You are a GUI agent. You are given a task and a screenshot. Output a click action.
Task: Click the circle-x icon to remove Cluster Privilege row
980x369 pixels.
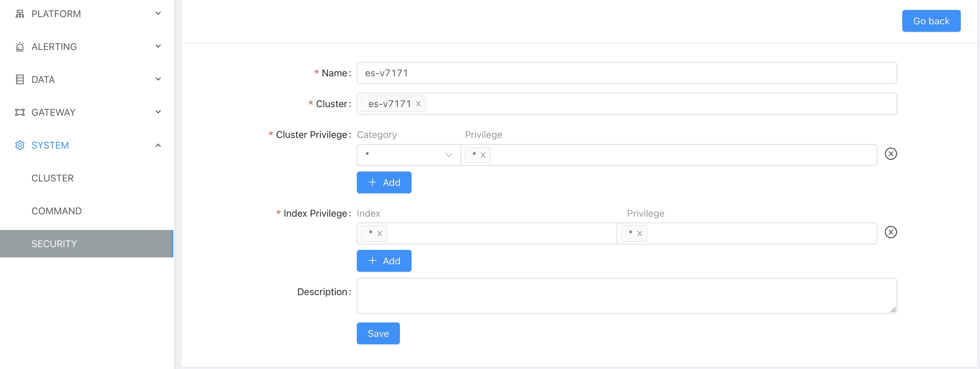891,154
